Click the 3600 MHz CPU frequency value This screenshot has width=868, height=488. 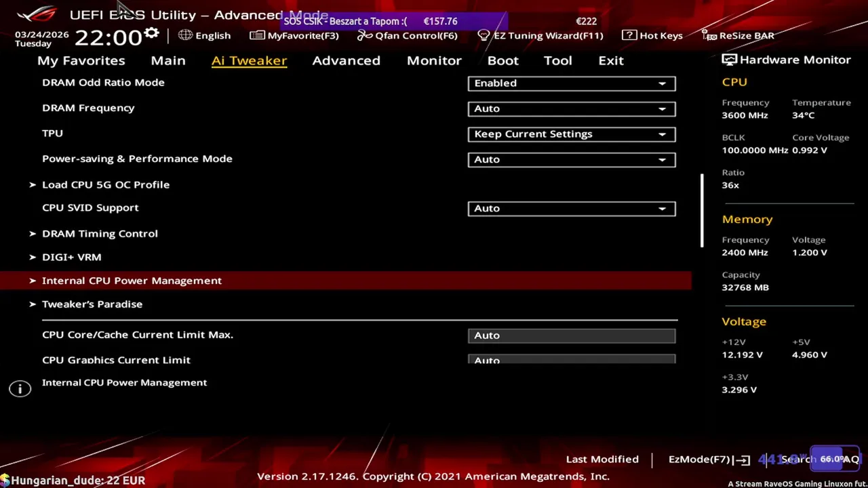(x=745, y=115)
